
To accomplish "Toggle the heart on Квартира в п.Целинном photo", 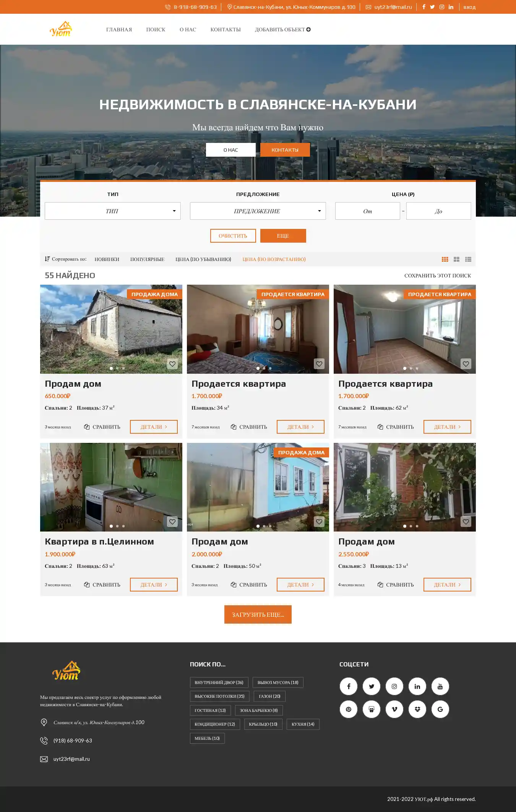I will tap(172, 522).
